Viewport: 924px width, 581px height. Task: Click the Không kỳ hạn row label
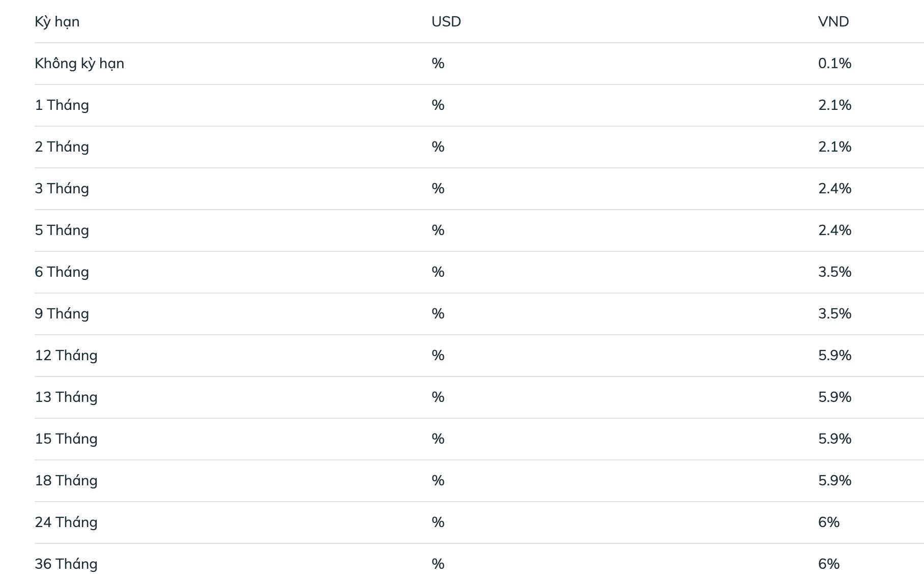[x=79, y=64]
